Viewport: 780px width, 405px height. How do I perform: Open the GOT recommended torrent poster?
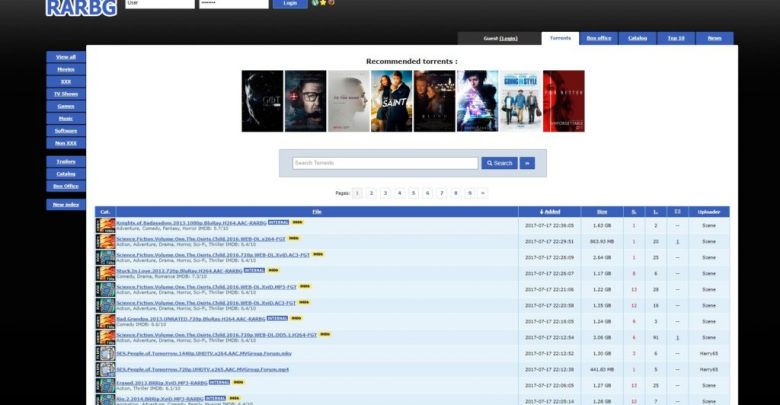point(261,101)
